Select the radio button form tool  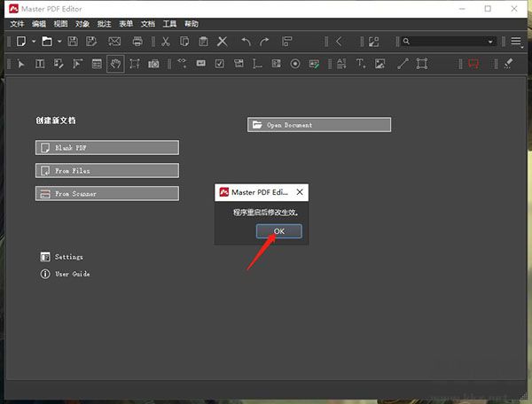tap(295, 63)
